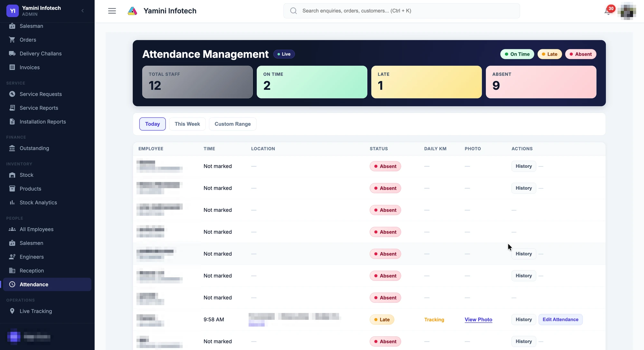
Task: Select the Invoices sidebar icon
Action: click(x=12, y=67)
